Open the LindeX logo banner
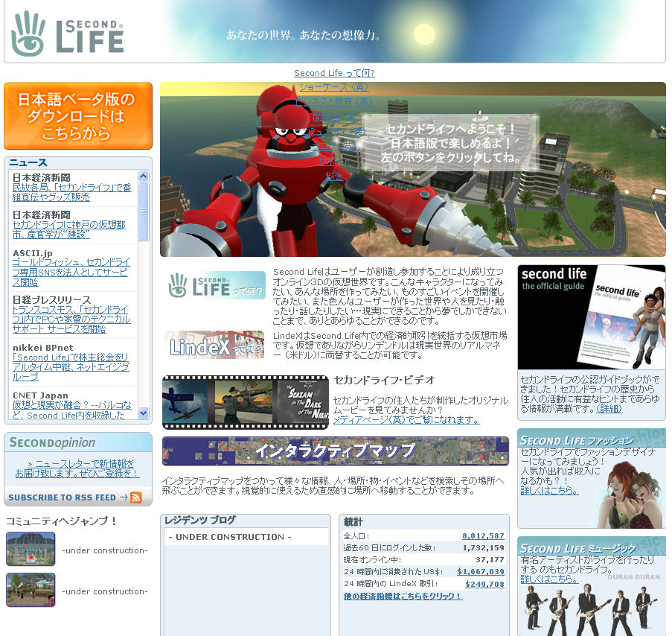This screenshot has height=636, width=672. [x=216, y=346]
